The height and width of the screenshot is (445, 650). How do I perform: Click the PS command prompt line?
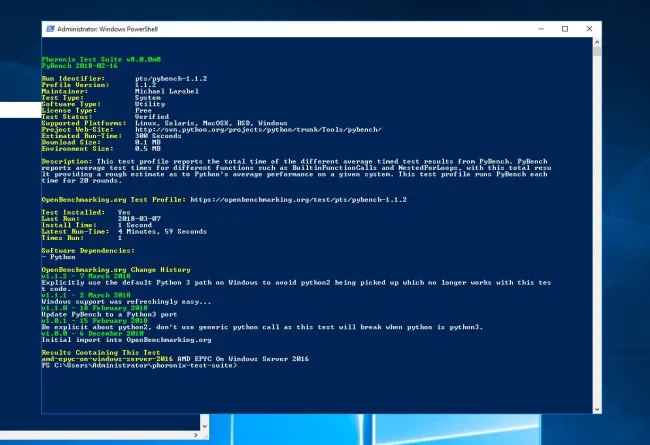click(x=138, y=365)
